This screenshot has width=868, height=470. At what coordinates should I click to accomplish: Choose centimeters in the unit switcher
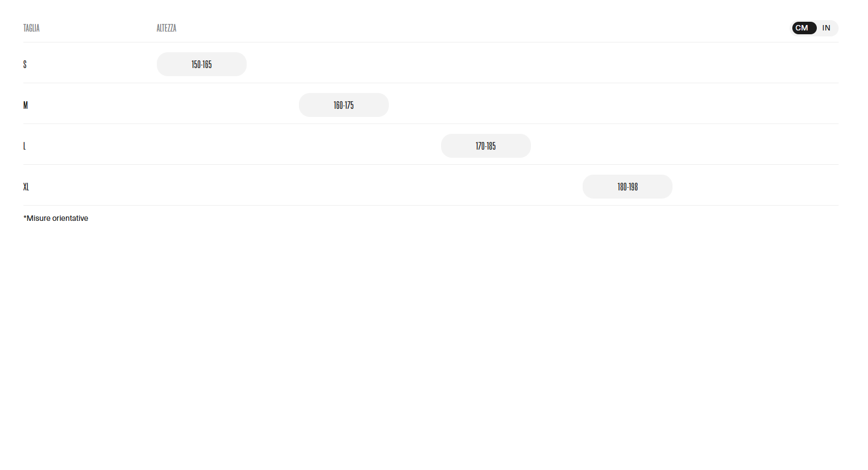[x=802, y=28]
